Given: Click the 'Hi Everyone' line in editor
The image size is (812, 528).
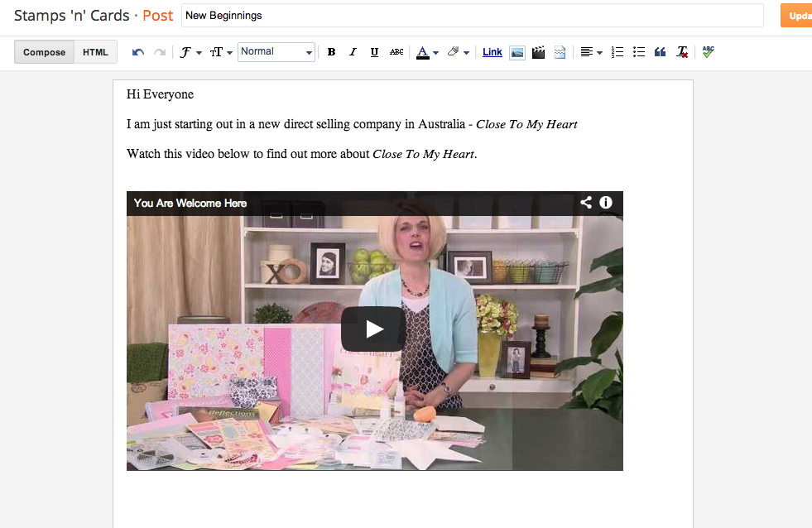Looking at the screenshot, I should [160, 94].
